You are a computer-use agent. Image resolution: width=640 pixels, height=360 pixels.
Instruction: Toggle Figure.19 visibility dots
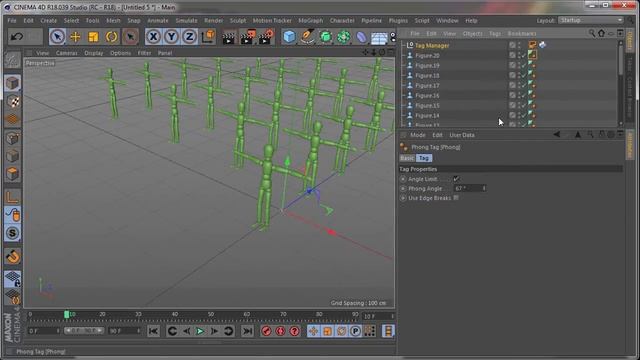coord(520,65)
